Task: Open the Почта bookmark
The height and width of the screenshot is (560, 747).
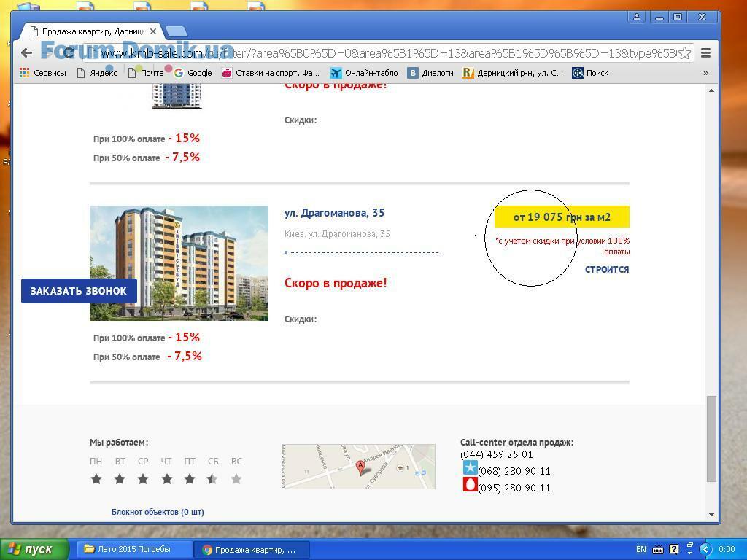Action: 146,73
